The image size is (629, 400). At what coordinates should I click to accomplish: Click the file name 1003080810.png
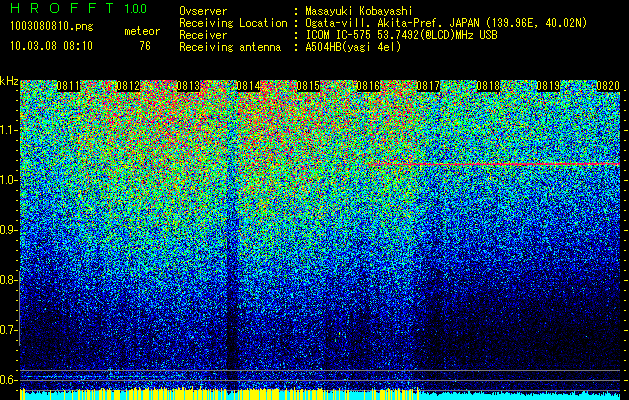tap(52, 27)
